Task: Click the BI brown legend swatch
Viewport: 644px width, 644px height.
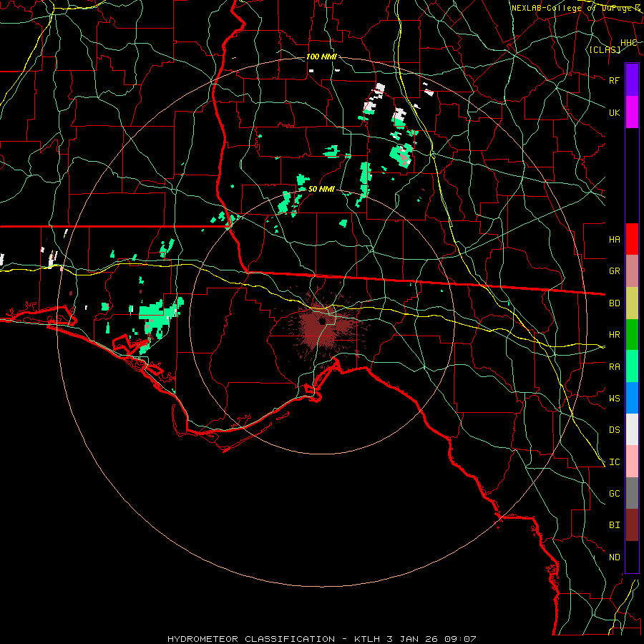Action: coord(632,525)
